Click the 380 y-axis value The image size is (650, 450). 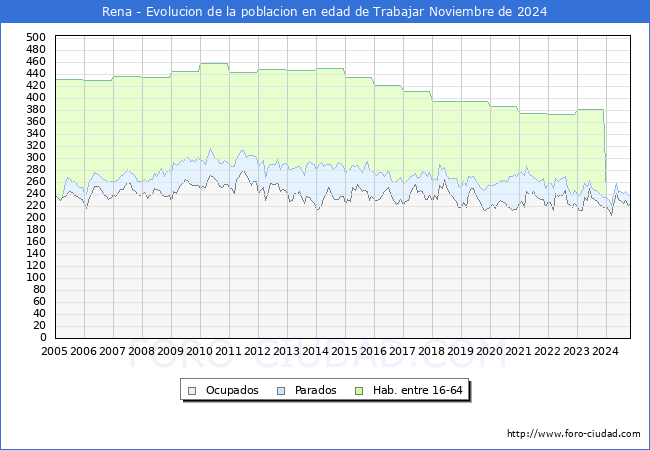coord(36,110)
